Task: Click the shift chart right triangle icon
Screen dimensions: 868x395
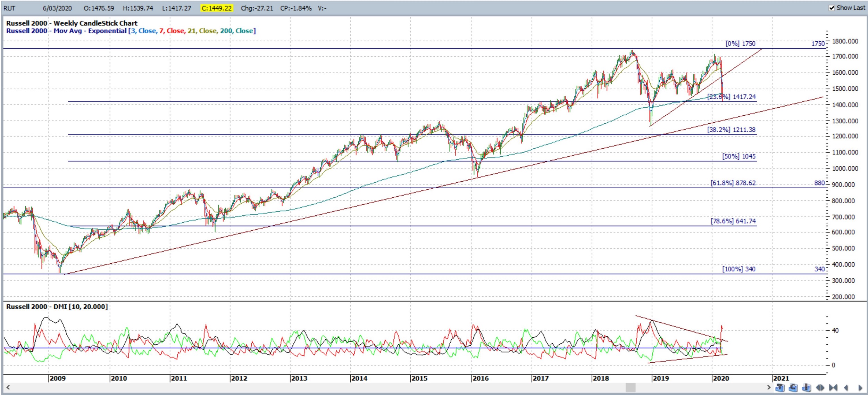Action: point(860,387)
